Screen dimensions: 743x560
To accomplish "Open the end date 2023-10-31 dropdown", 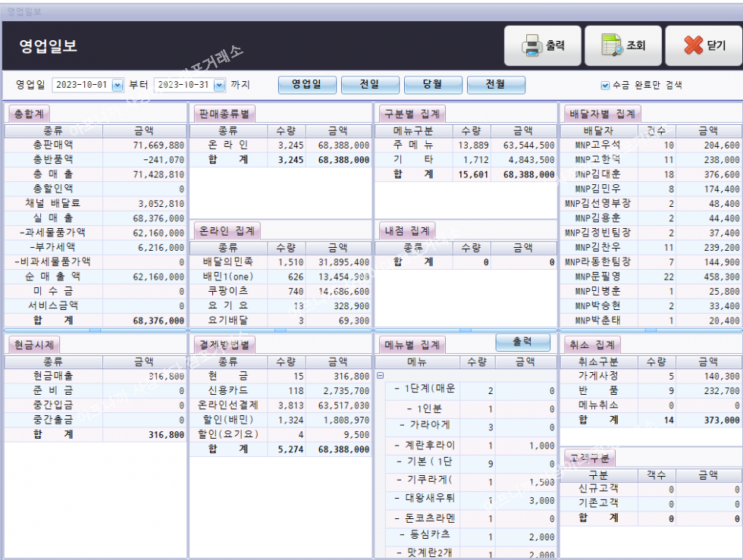I will [219, 85].
